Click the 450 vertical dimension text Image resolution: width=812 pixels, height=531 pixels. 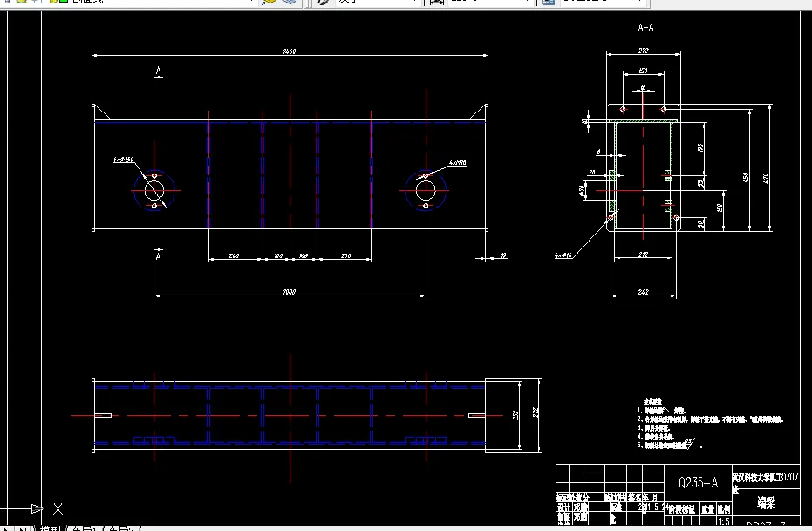coord(746,178)
